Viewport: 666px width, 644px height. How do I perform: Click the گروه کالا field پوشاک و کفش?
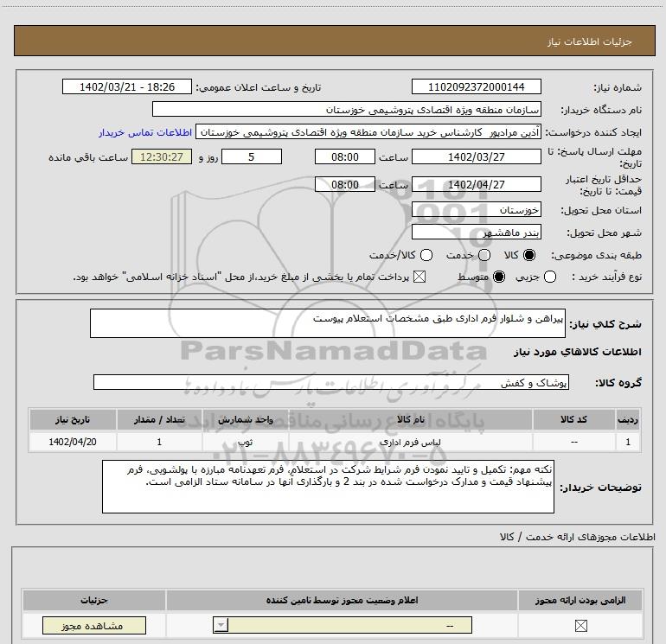click(x=331, y=382)
